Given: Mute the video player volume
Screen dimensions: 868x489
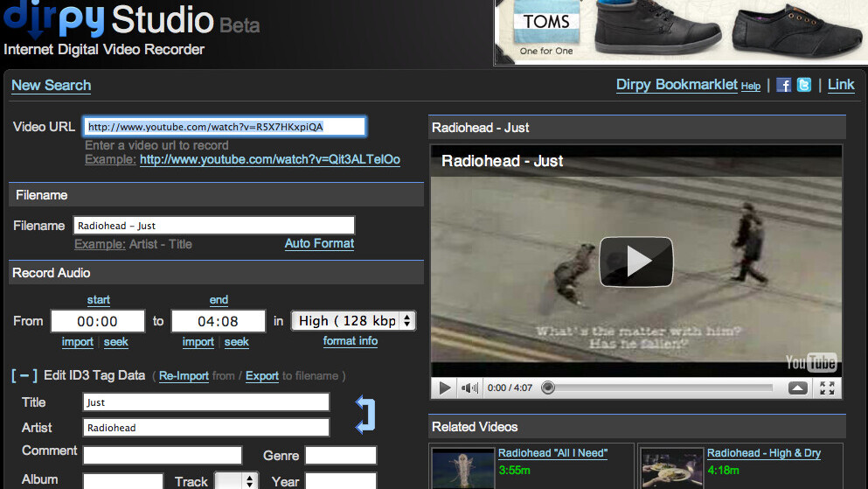Looking at the screenshot, I should tap(469, 388).
